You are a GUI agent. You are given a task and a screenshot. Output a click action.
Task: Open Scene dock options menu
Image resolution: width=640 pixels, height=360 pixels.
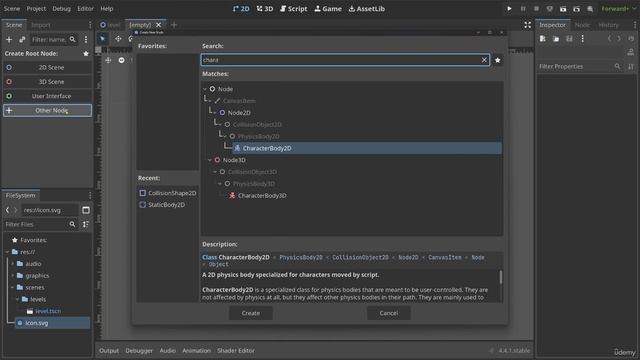(86, 40)
